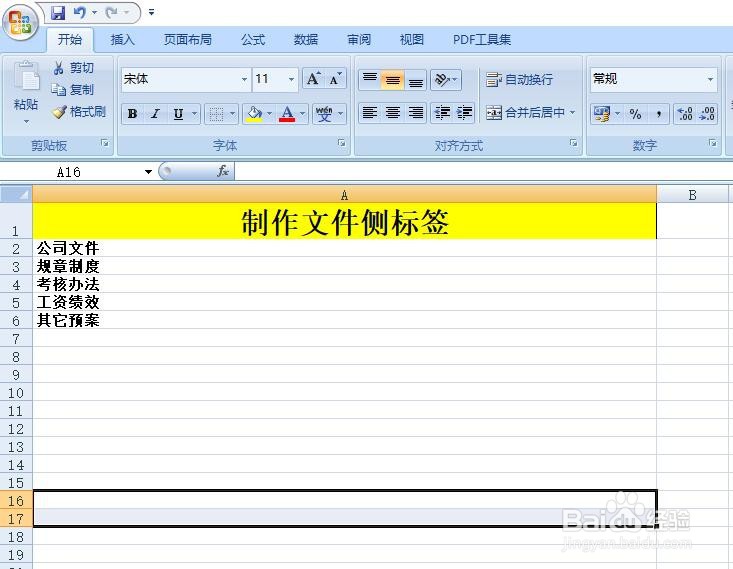Select the title cell 制作文件侧标签
This screenshot has height=569, width=733.
[x=345, y=221]
